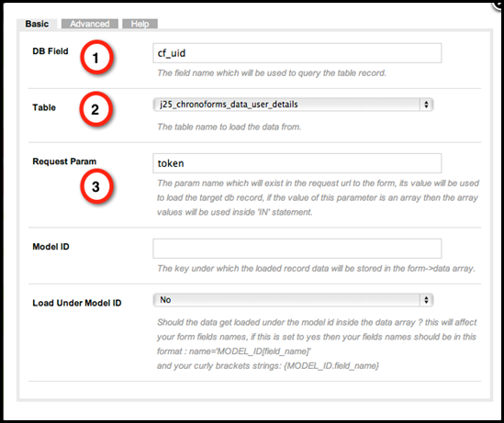Click the Load Under Model ID label
504x423 pixels.
pyautogui.click(x=77, y=303)
